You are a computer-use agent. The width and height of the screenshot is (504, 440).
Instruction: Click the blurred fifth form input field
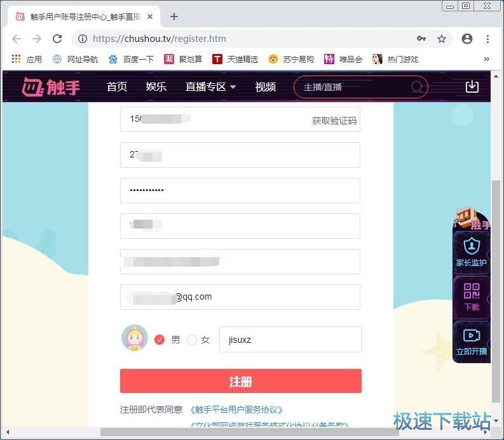click(x=240, y=262)
